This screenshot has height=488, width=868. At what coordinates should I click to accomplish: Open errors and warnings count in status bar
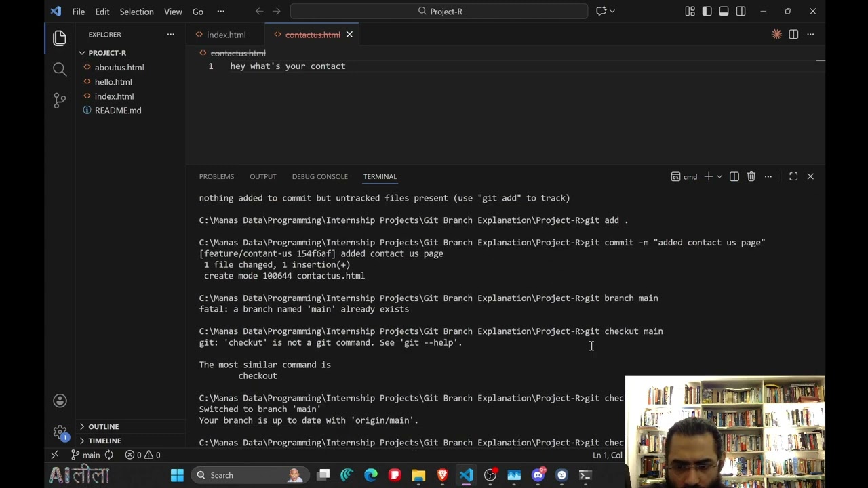(x=142, y=455)
